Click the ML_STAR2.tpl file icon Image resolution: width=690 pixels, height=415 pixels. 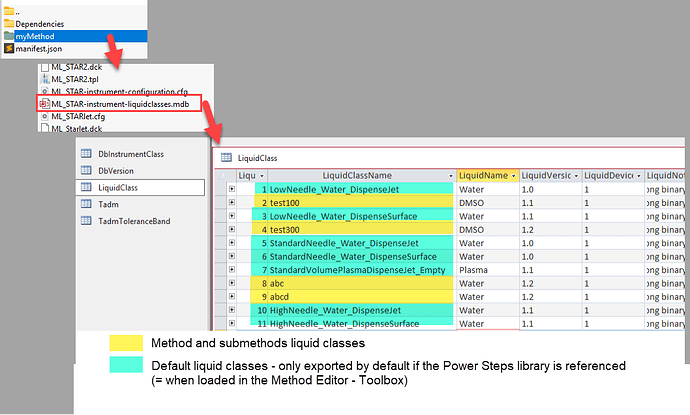coord(43,78)
